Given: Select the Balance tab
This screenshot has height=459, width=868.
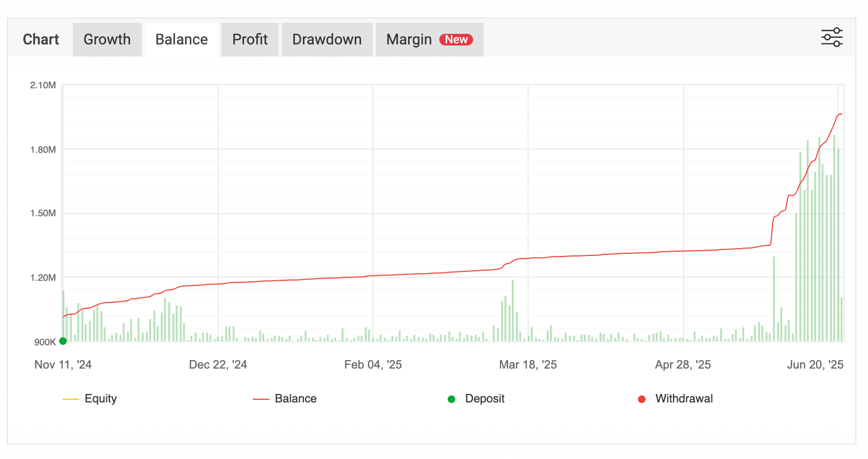Looking at the screenshot, I should 181,40.
